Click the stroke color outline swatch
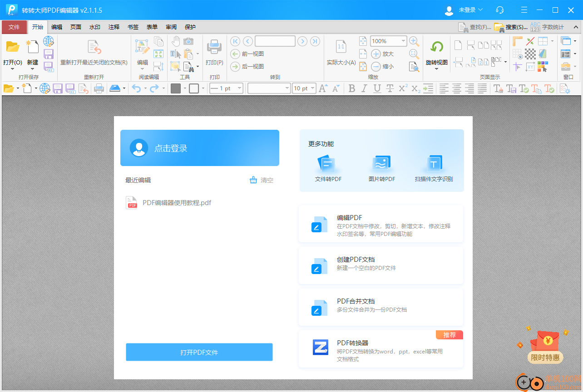This screenshot has height=392, width=583. (x=194, y=88)
